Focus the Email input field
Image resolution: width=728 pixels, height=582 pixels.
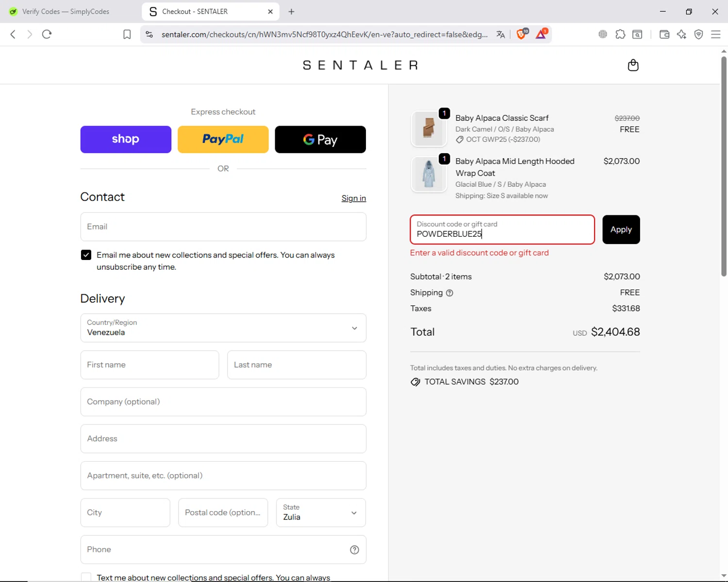[223, 226]
